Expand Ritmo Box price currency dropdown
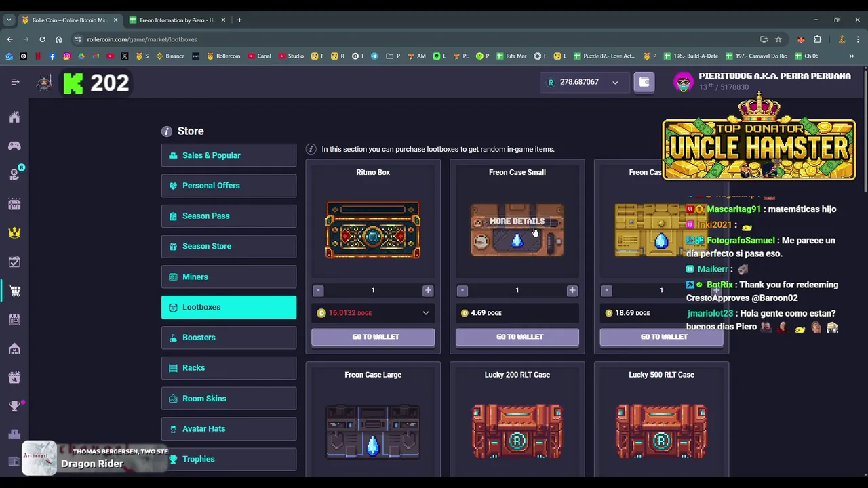 (x=426, y=313)
